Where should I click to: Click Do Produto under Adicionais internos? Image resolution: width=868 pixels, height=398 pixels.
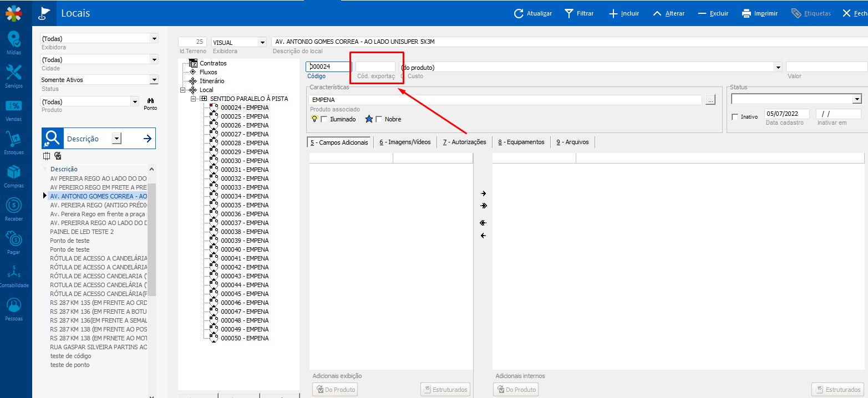click(516, 390)
